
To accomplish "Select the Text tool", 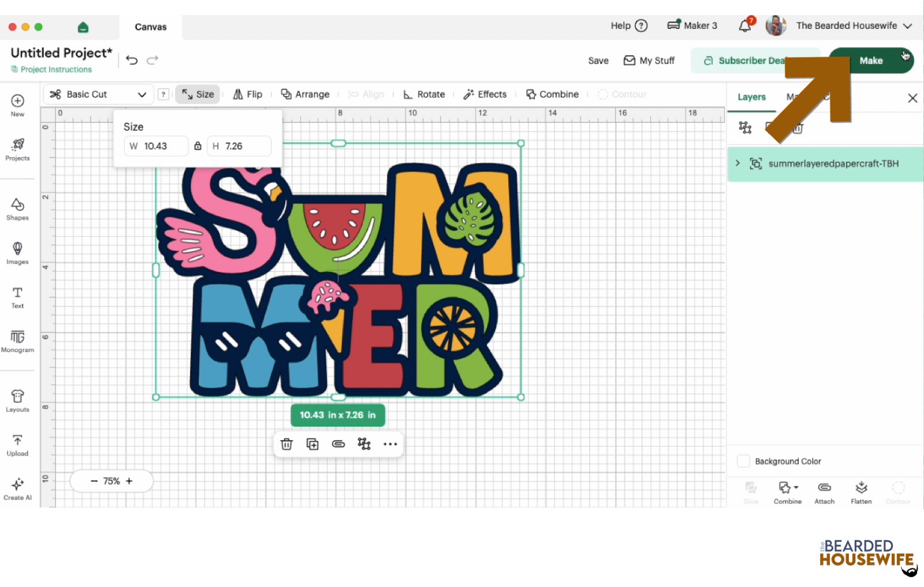I will pos(17,297).
